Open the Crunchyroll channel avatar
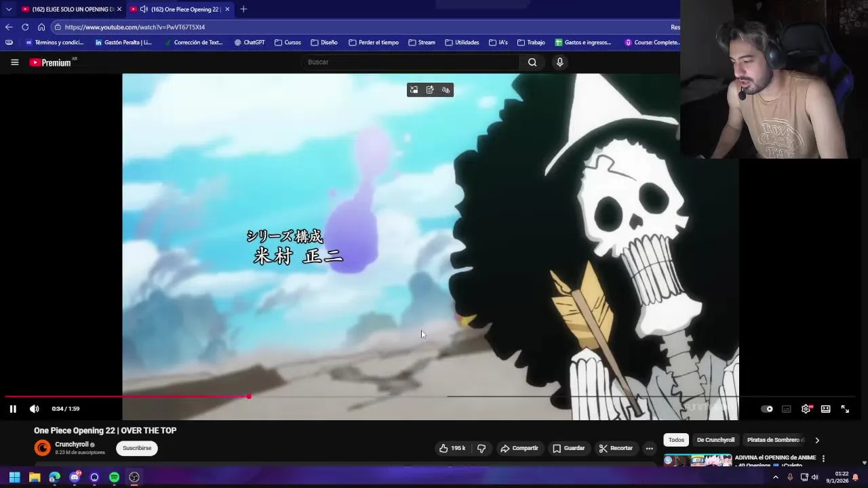The image size is (868, 488). point(42,448)
